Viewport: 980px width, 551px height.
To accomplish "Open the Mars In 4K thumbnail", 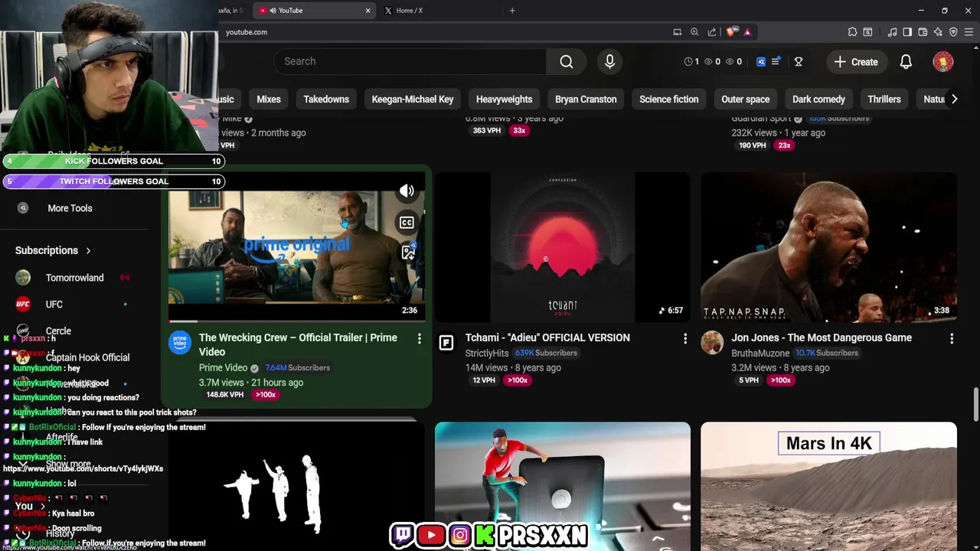I will click(828, 486).
